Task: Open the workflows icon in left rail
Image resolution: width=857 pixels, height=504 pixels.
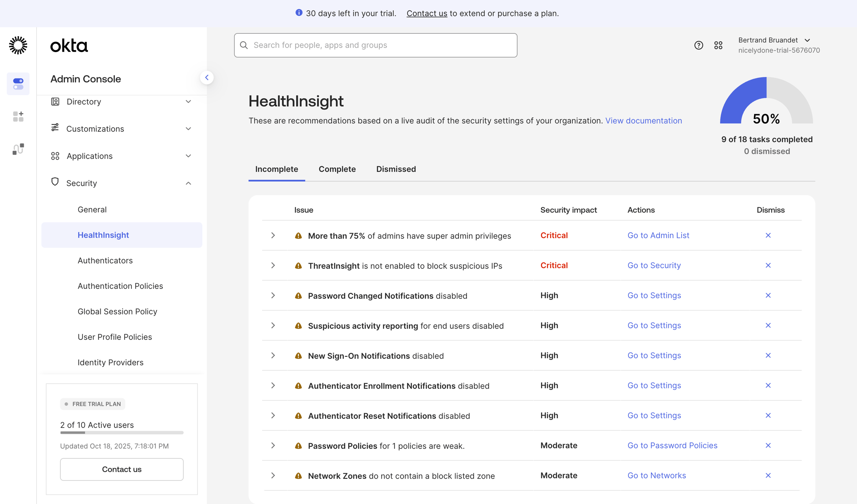Action: click(18, 149)
